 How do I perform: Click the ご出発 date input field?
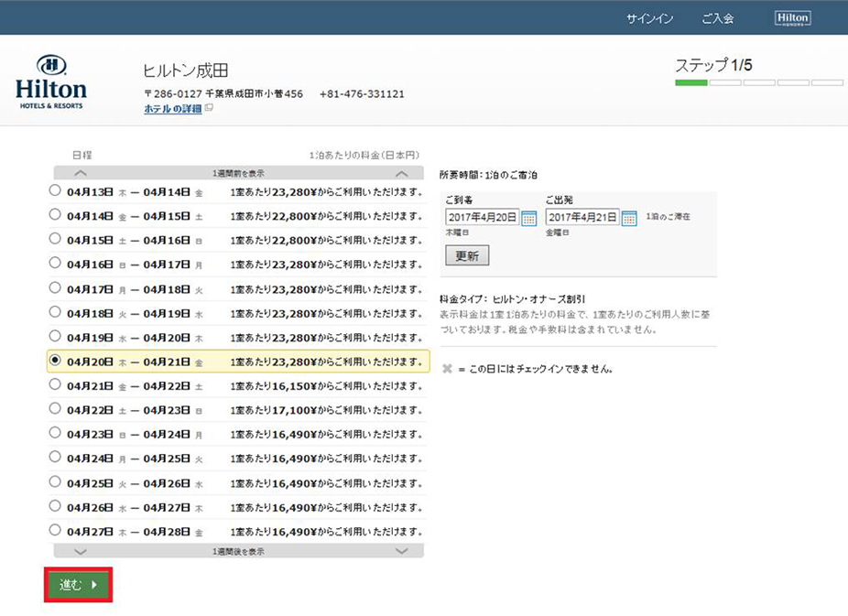(582, 217)
